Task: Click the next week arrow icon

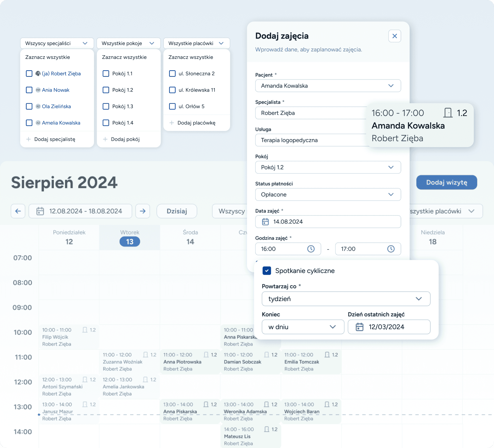Action: tap(143, 211)
